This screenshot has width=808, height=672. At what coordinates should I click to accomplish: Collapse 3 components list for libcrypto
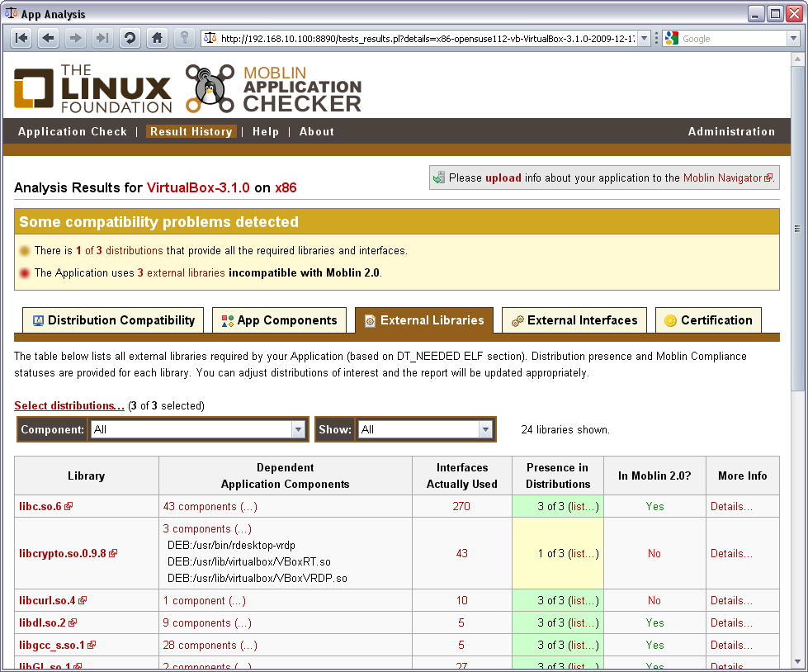click(207, 528)
